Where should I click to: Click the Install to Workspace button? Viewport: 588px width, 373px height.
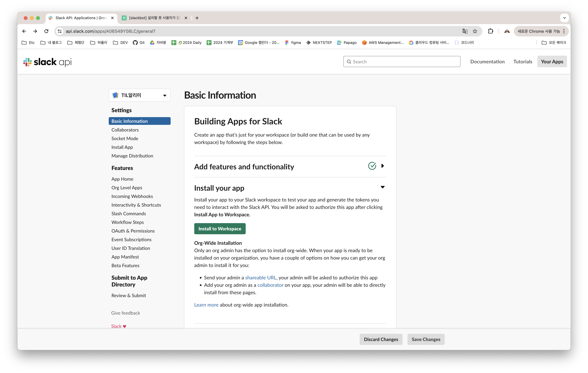pos(220,229)
